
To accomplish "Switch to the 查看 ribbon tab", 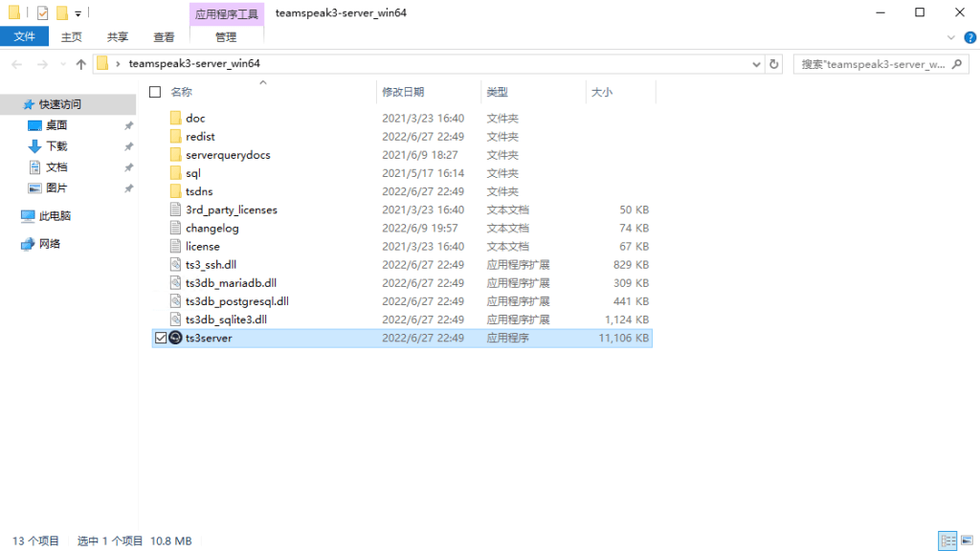I will click(x=163, y=36).
